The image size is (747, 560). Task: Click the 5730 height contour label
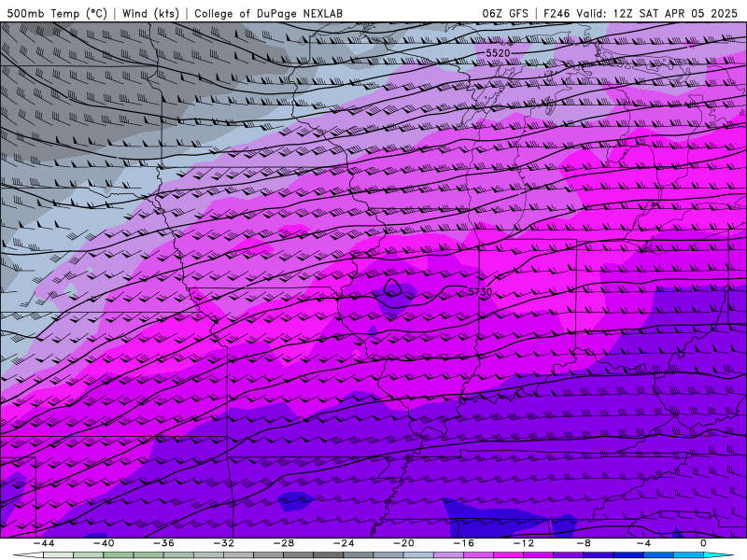(x=480, y=292)
